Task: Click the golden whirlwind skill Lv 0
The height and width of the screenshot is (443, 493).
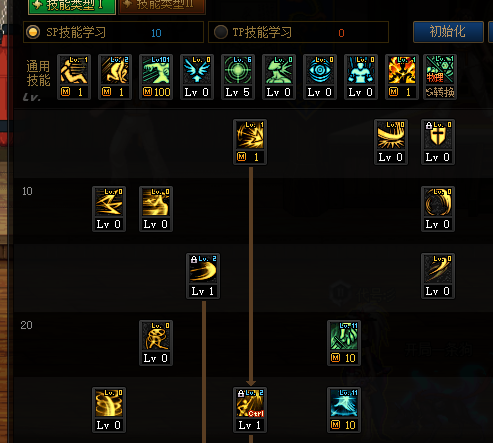Action: (x=109, y=410)
